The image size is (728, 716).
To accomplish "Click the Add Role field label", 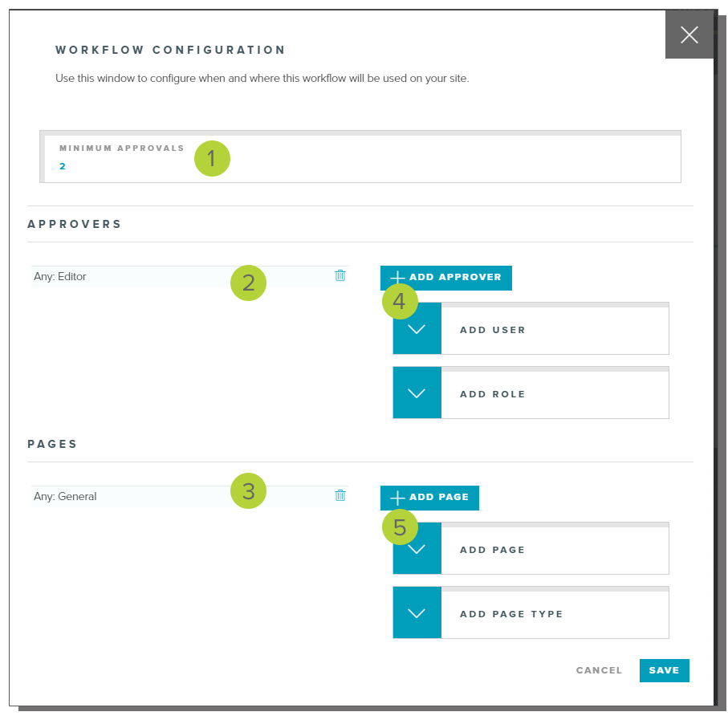I will [x=493, y=394].
